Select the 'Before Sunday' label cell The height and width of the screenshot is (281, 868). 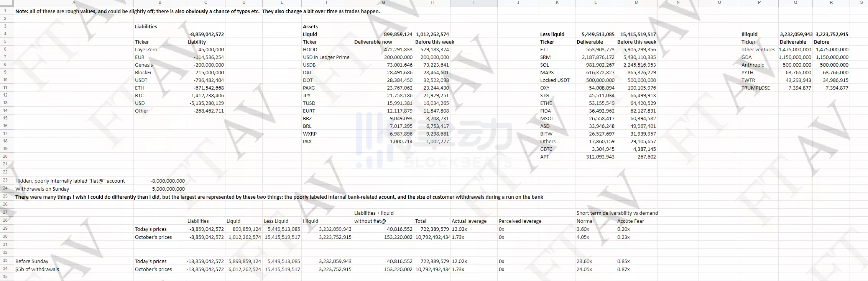[x=32, y=261]
